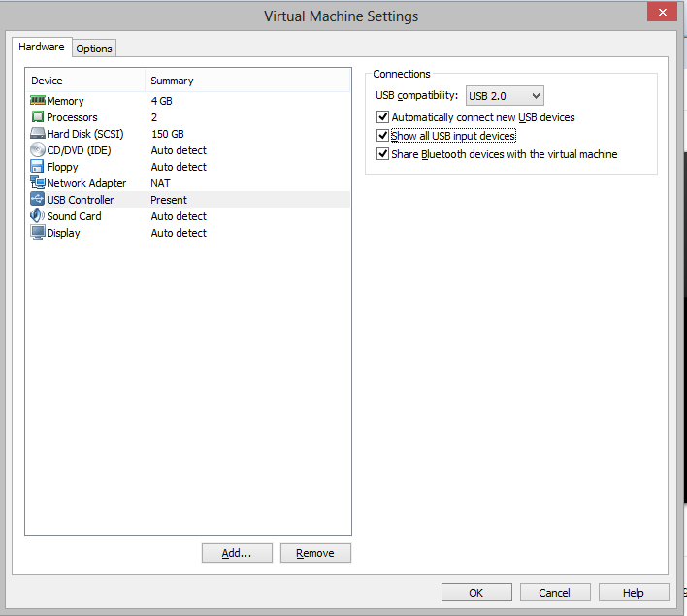The image size is (687, 616).
Task: Select the Sound Card label
Action: click(74, 216)
